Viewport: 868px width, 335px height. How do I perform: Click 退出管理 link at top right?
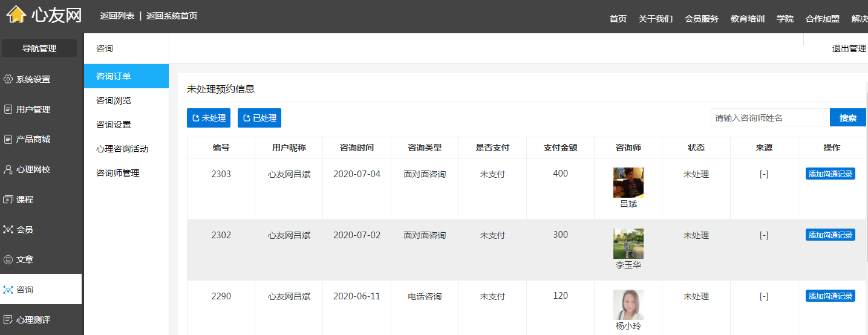coord(849,48)
